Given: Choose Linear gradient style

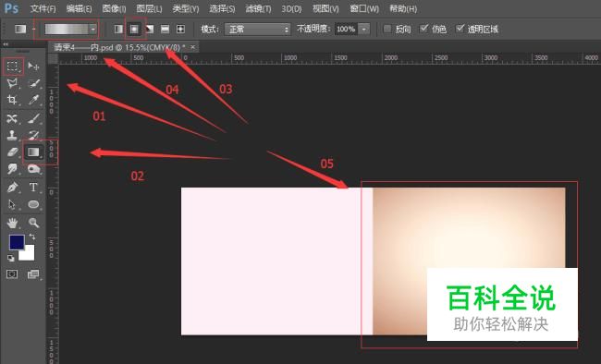Looking at the screenshot, I should (119, 30).
